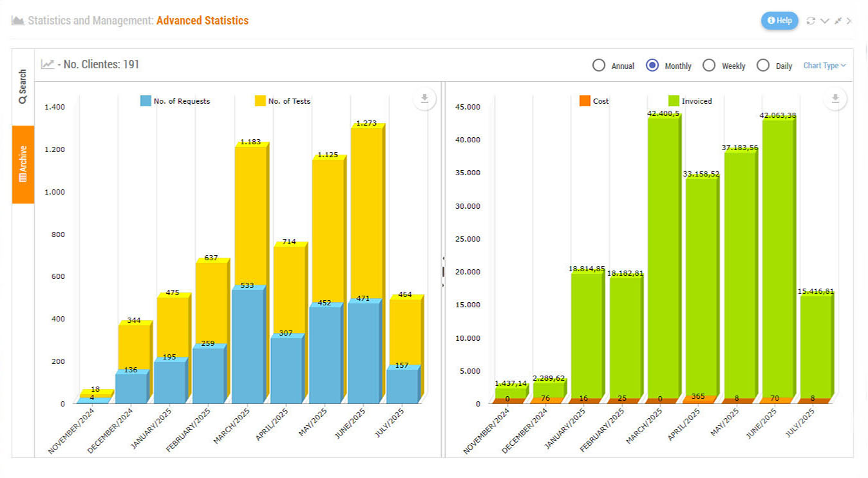Toggle the Invoiced legend swatch
This screenshot has height=478, width=868.
point(674,101)
